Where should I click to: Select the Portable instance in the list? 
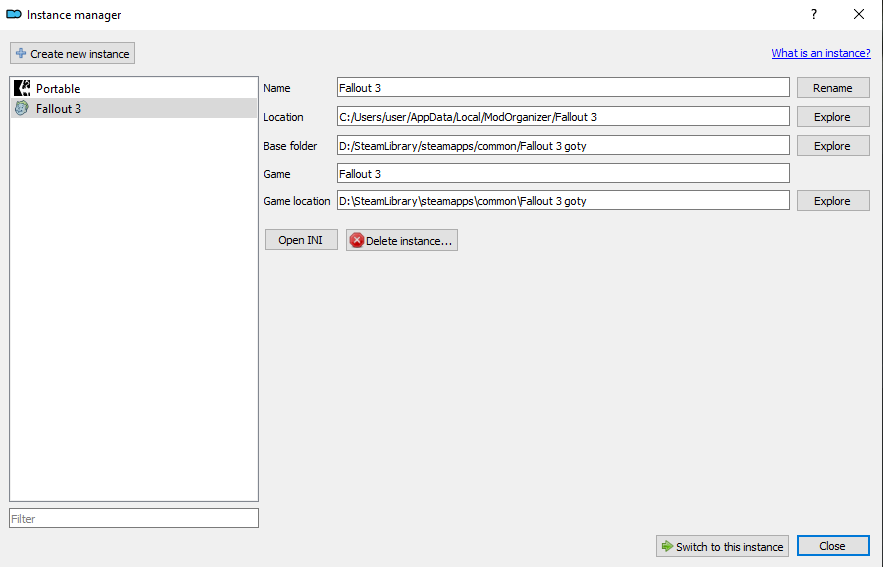(x=134, y=88)
